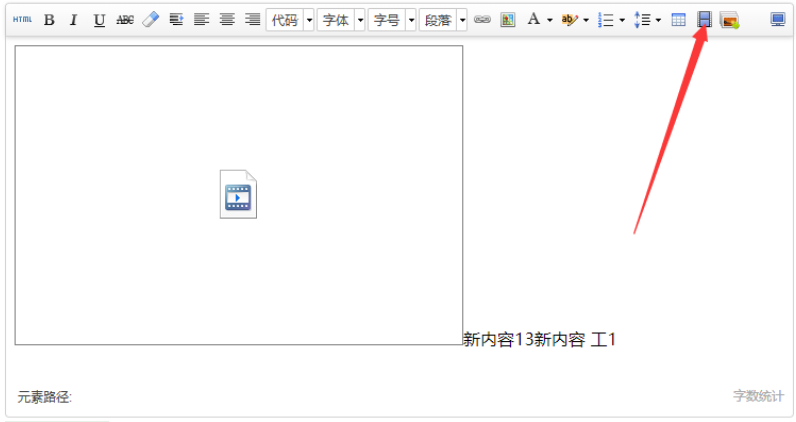This screenshot has width=796, height=422.
Task: Toggle fullscreen editor mode
Action: (x=778, y=20)
